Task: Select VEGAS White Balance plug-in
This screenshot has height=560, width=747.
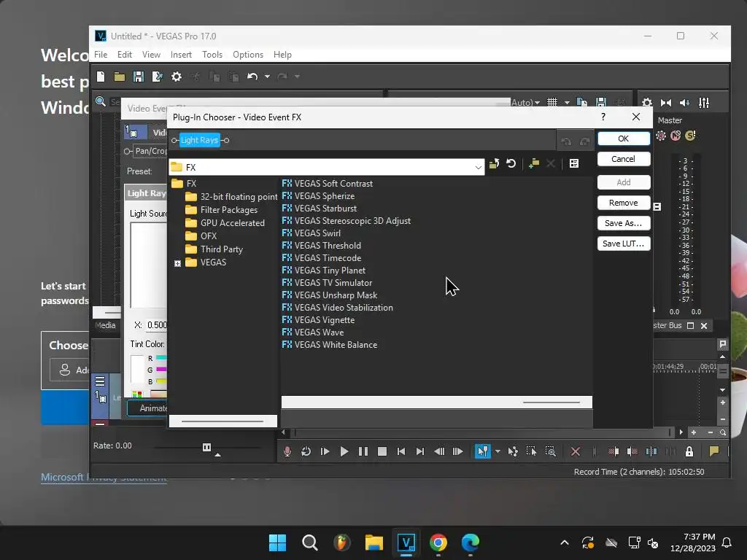Action: pos(330,345)
